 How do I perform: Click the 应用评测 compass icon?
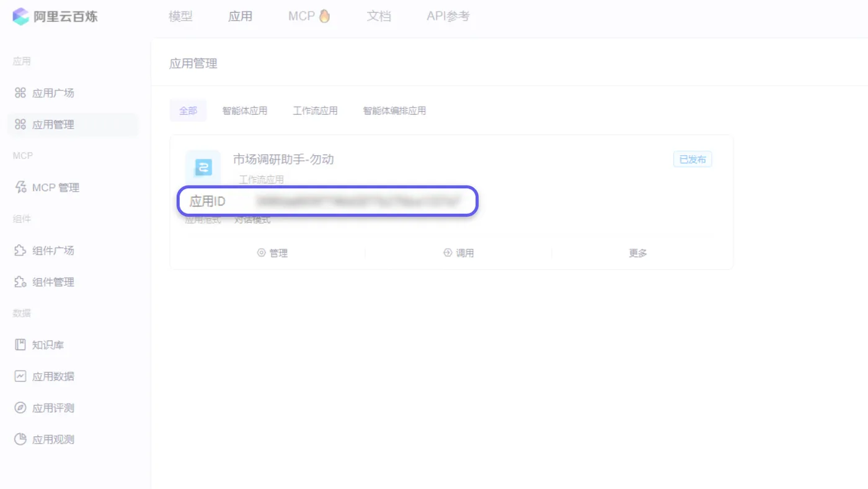pos(20,408)
